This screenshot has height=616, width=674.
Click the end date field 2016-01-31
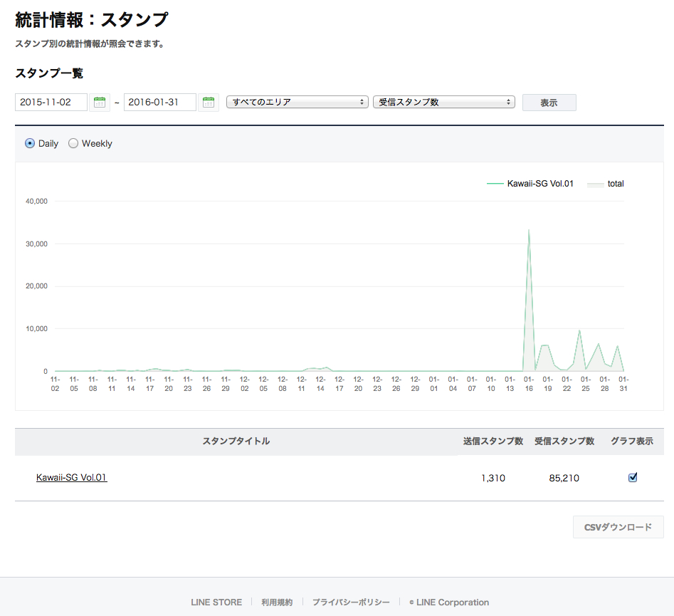point(160,103)
